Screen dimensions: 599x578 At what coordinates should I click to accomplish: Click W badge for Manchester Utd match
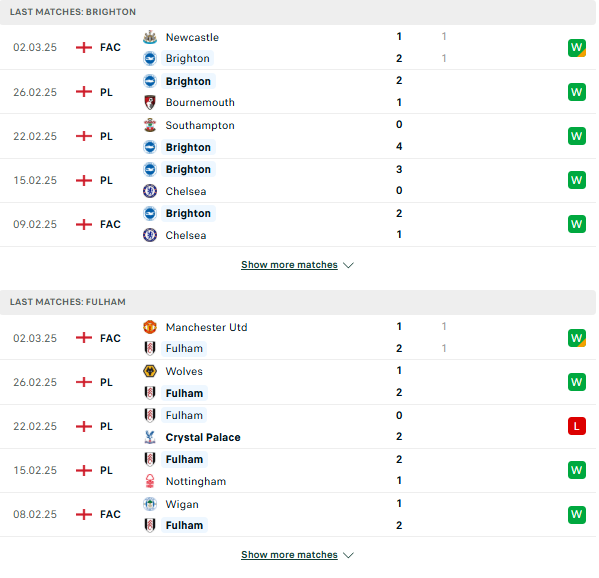coord(576,338)
